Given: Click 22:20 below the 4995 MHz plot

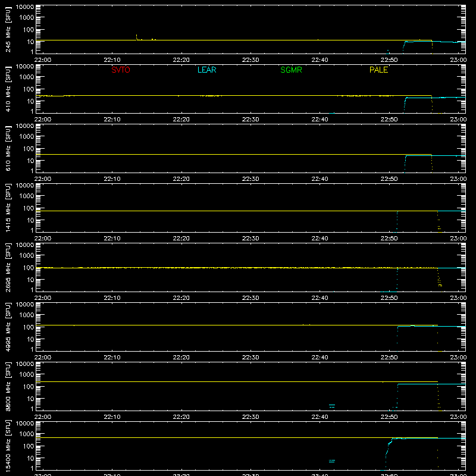Looking at the screenshot, I should click(181, 358).
